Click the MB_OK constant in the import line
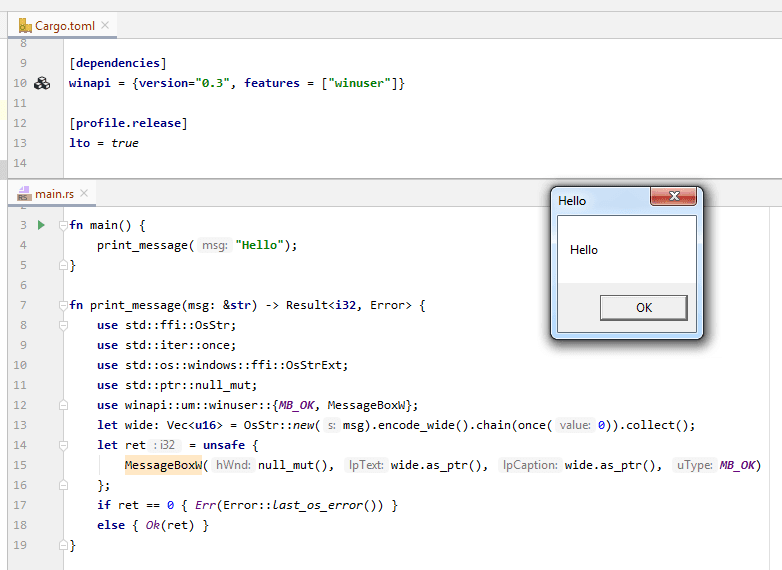Screen dimensions: 782x570 point(296,405)
